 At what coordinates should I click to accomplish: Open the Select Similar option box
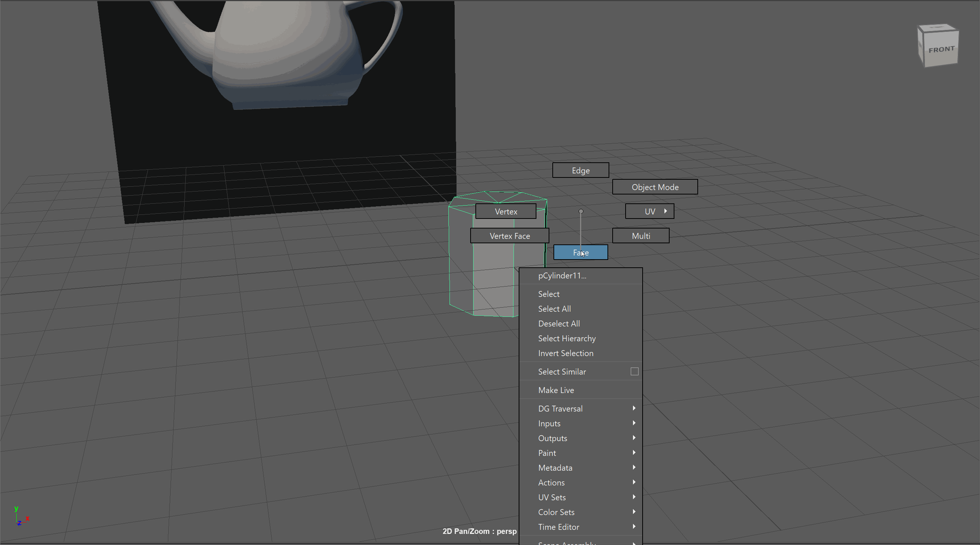click(634, 372)
